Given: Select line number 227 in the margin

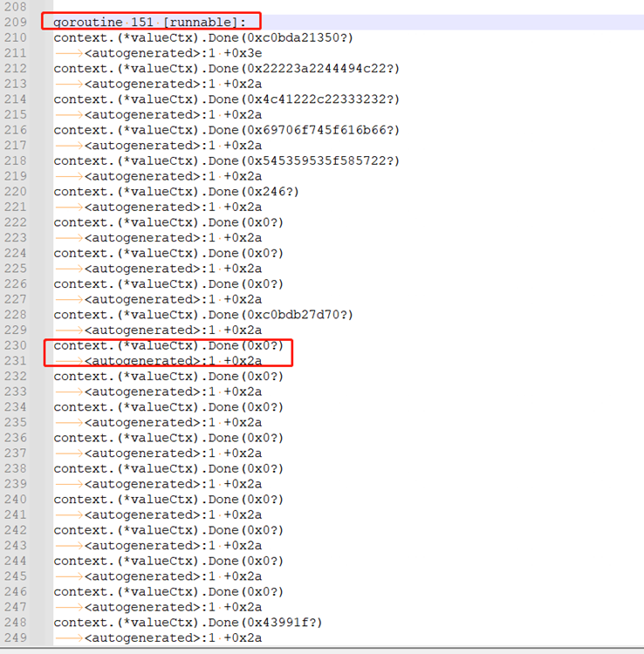Looking at the screenshot, I should click(x=16, y=299).
